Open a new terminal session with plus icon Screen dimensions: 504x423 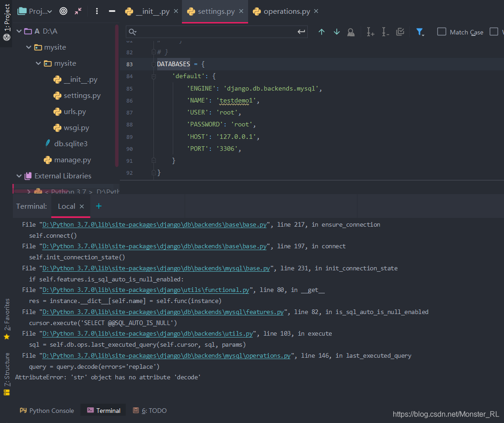(98, 206)
